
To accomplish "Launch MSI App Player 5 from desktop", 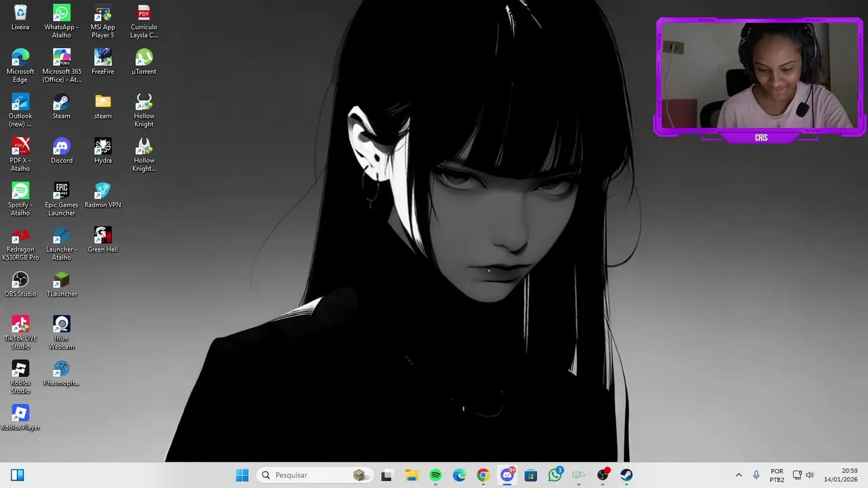I will click(x=103, y=22).
